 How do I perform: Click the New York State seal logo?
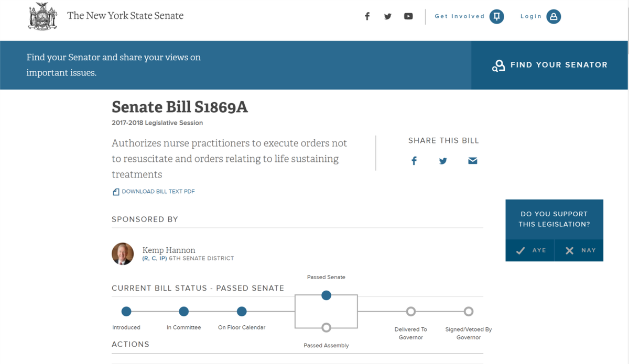pos(42,16)
